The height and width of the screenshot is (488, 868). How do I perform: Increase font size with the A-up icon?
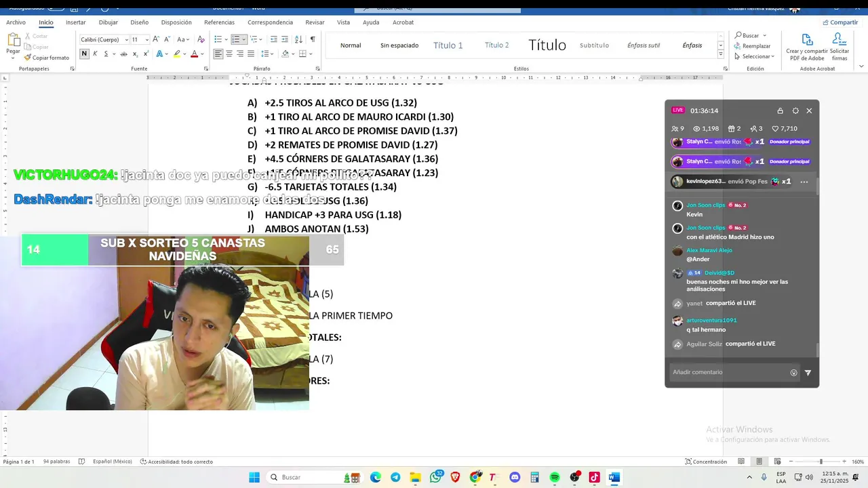156,39
